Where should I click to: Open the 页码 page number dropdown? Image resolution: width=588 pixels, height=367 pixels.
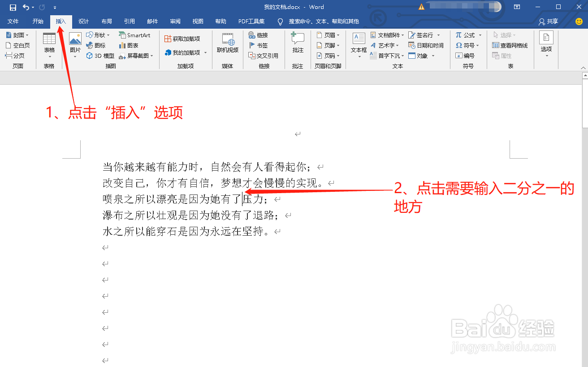click(328, 56)
